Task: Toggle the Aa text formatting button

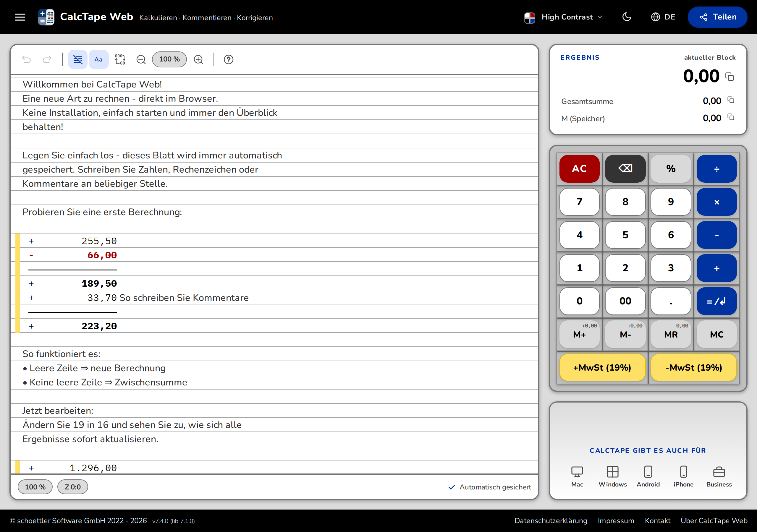Action: click(x=98, y=59)
